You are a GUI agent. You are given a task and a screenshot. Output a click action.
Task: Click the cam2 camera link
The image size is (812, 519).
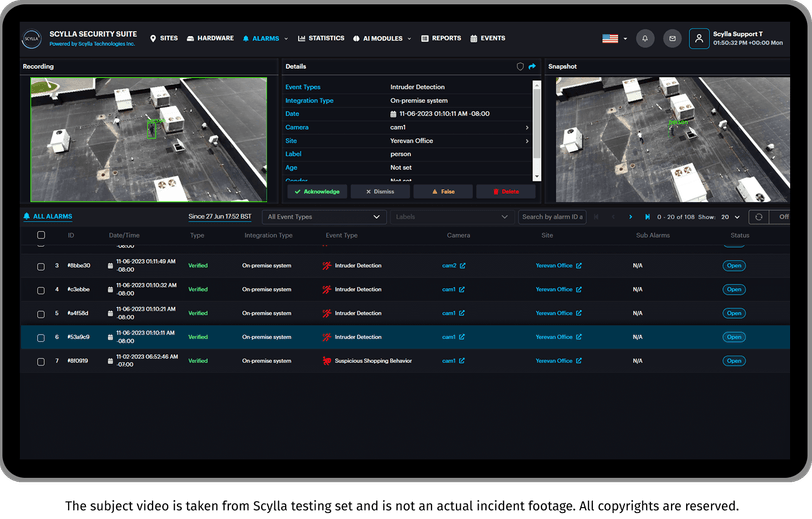coord(449,266)
